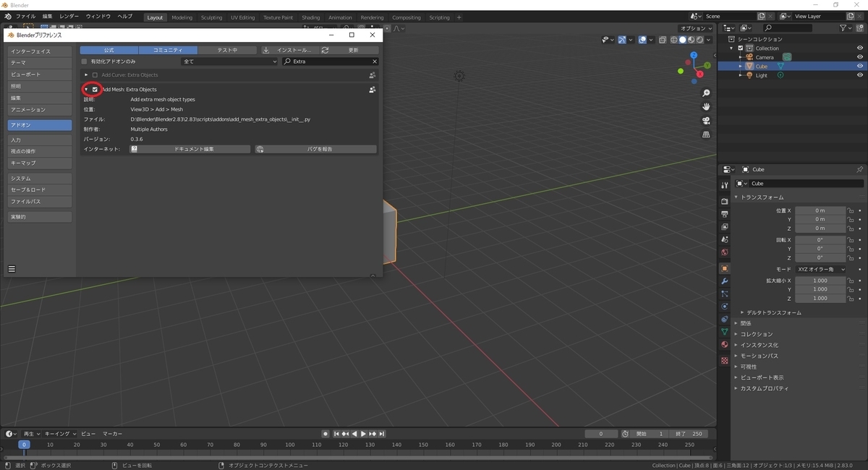Viewport: 868px width, 470px height.
Task: Open the Texture properties tab
Action: pyautogui.click(x=725, y=360)
